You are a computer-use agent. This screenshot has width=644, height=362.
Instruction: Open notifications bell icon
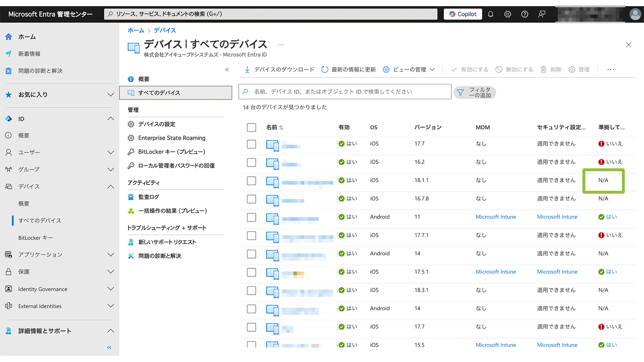490,14
